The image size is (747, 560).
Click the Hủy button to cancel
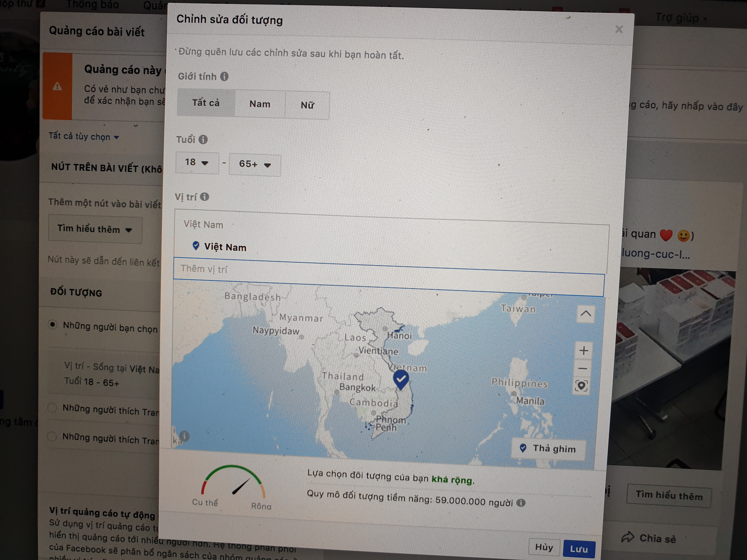coord(544,547)
